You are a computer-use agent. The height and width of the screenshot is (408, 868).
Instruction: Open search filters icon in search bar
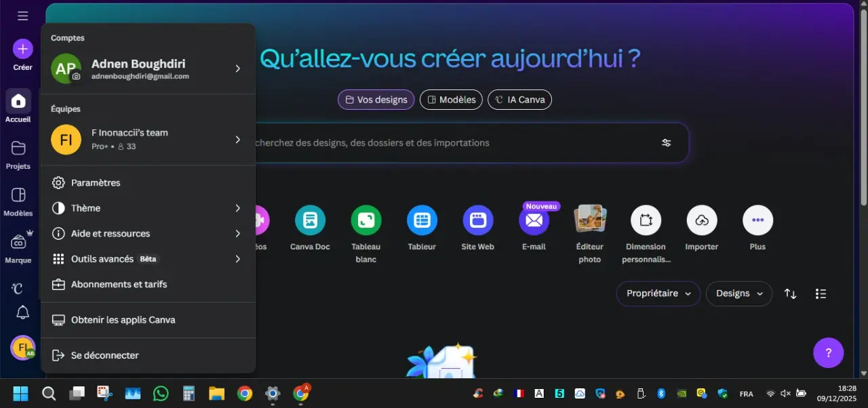[x=667, y=143]
